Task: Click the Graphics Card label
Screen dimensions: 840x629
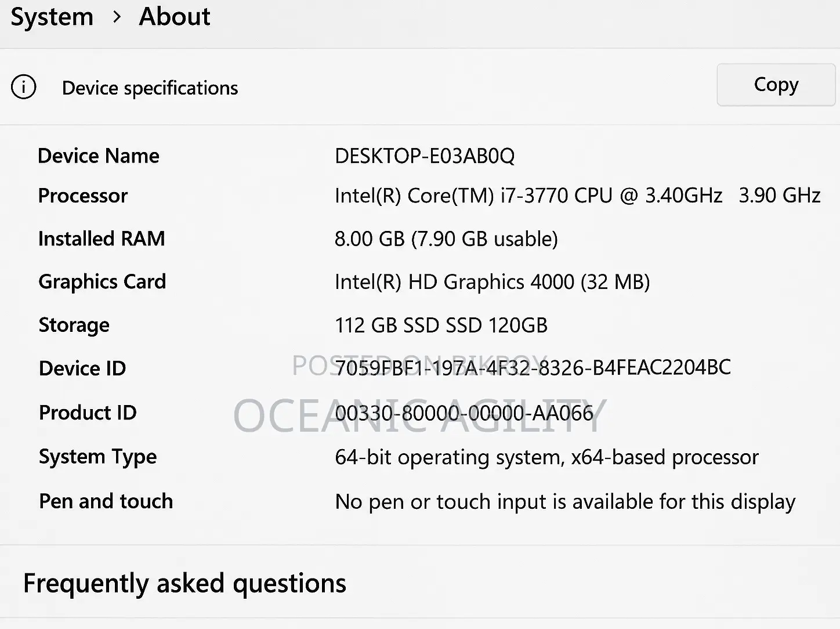Action: click(102, 282)
